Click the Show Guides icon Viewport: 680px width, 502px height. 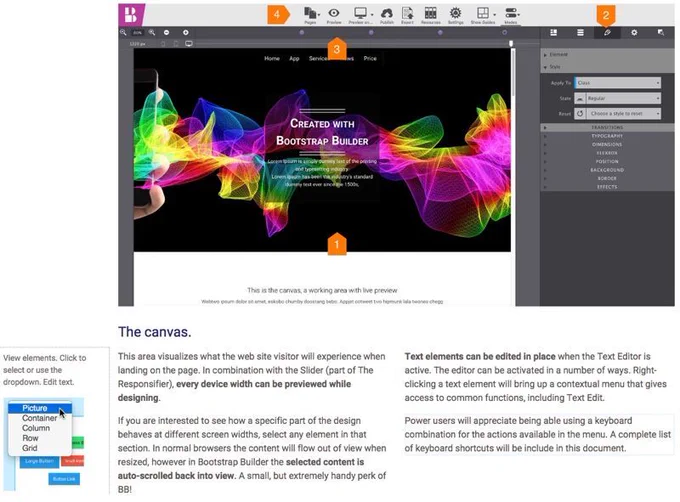483,13
